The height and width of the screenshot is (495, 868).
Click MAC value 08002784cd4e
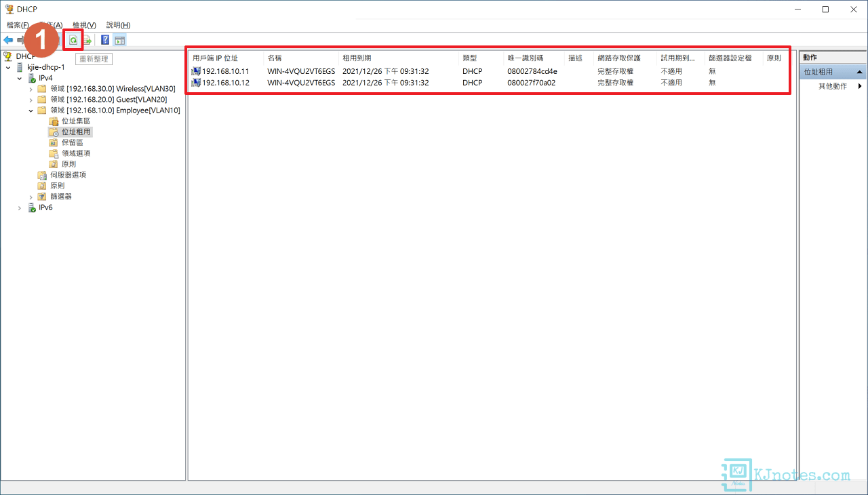(532, 71)
